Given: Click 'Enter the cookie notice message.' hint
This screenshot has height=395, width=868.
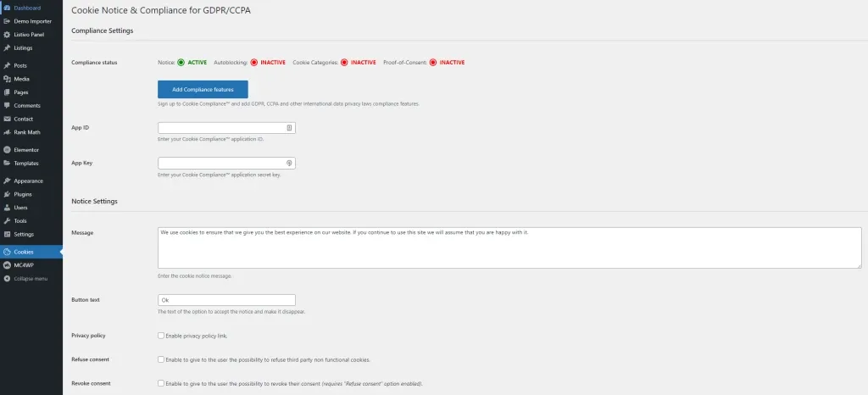Looking at the screenshot, I should pyautogui.click(x=194, y=275).
